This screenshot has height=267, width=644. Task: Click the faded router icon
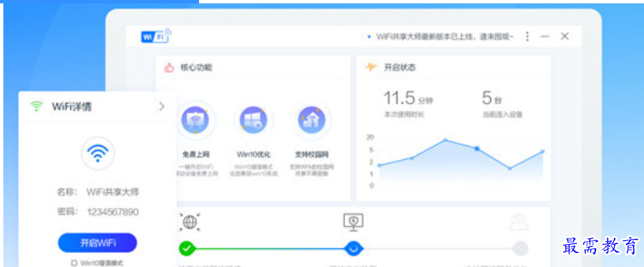click(519, 222)
